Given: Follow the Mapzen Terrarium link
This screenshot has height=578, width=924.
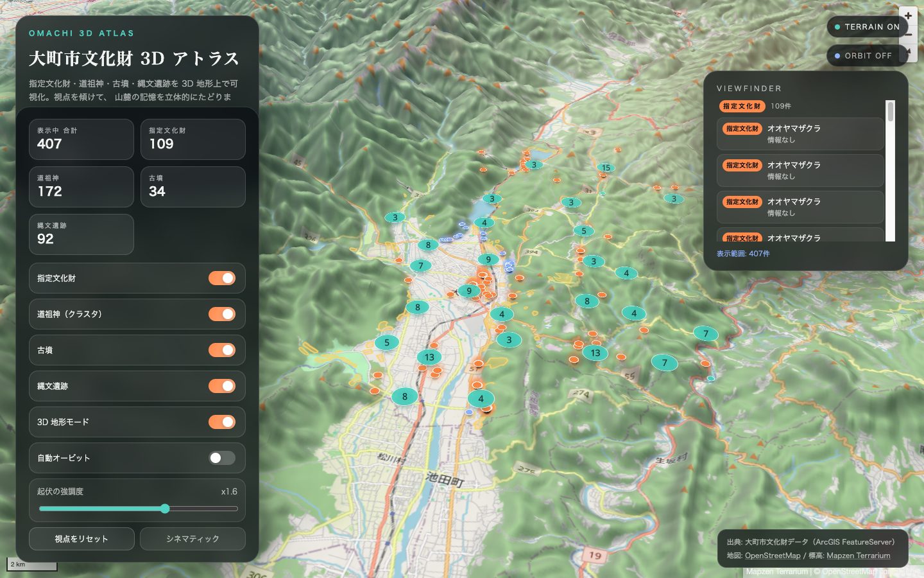Looking at the screenshot, I should click(x=858, y=556).
